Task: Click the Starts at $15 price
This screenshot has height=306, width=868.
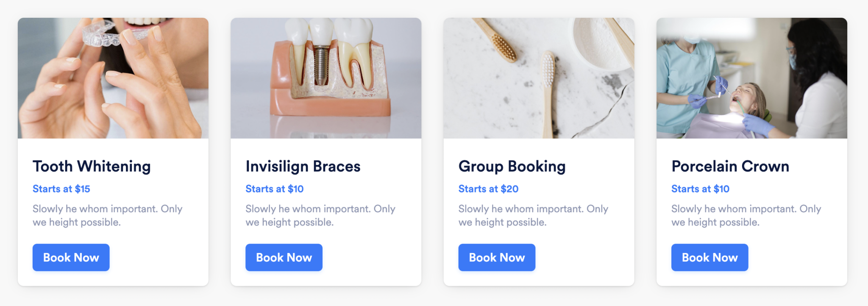Action: [x=61, y=189]
